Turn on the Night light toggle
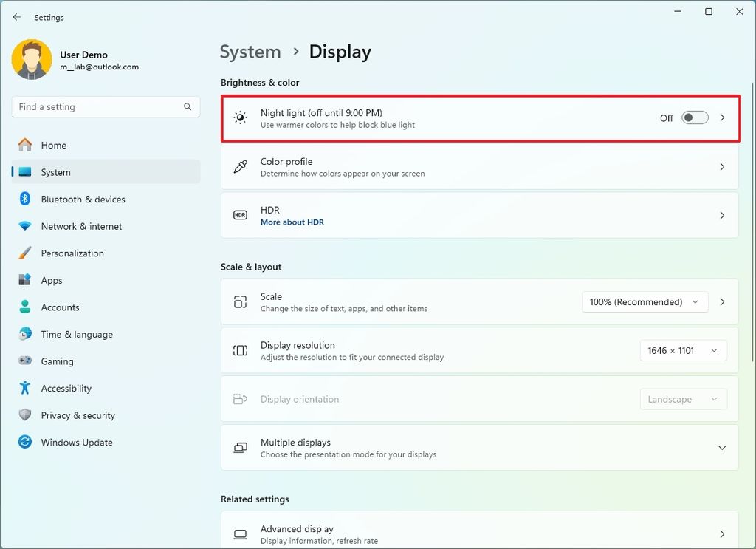The height and width of the screenshot is (549, 756). (695, 117)
